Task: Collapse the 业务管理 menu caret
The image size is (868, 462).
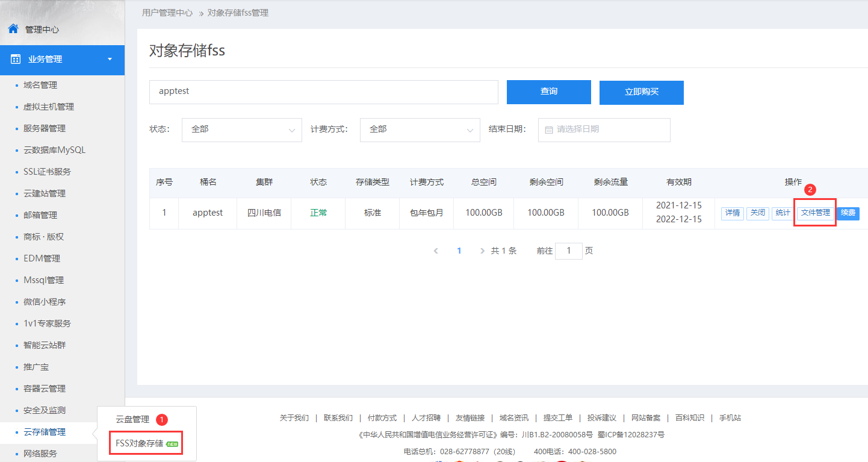Action: [110, 59]
